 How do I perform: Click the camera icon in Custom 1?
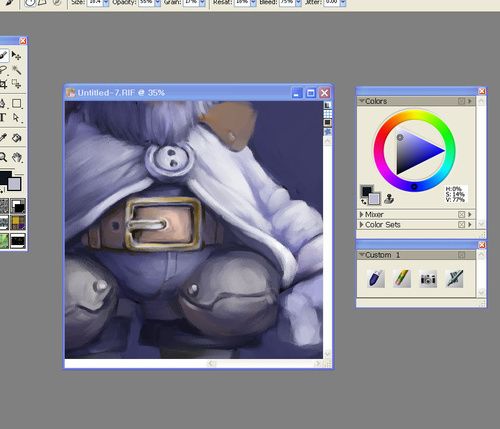pyautogui.click(x=428, y=278)
